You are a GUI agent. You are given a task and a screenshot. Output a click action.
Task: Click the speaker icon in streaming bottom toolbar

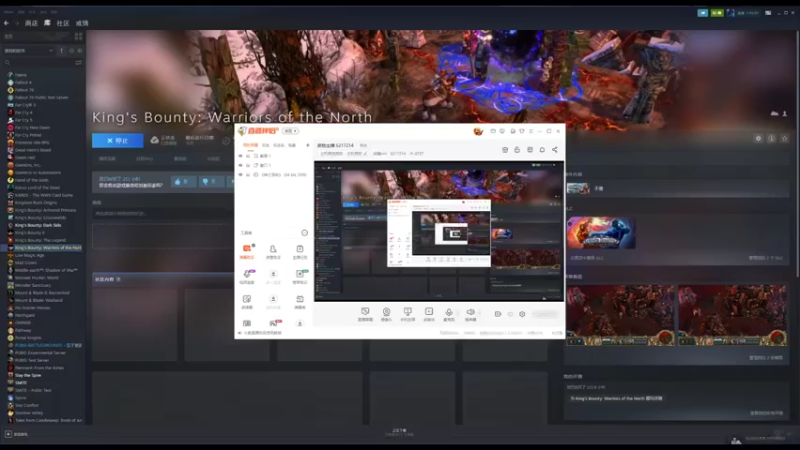[470, 314]
